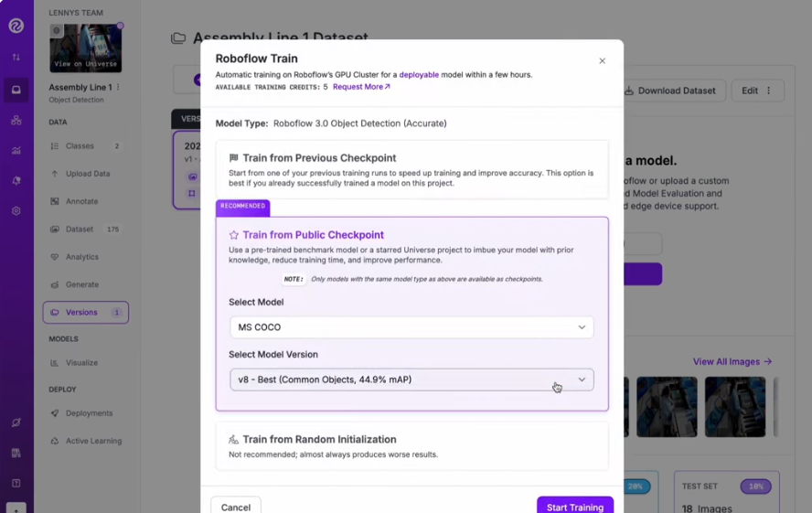Image resolution: width=812 pixels, height=513 pixels.
Task: Click the Upload Data arrow icon
Action: (55, 174)
